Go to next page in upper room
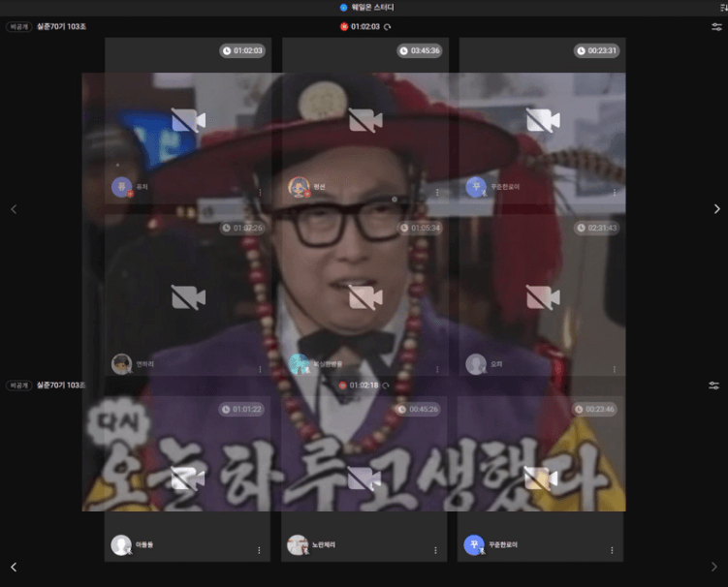This screenshot has width=728, height=587. 717,209
